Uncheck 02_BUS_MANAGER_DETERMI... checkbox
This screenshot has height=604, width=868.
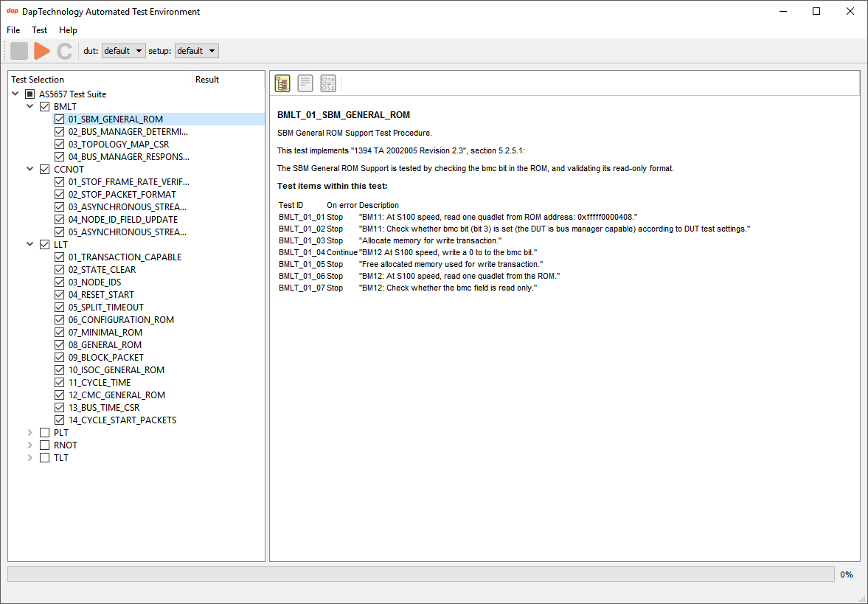coord(59,132)
